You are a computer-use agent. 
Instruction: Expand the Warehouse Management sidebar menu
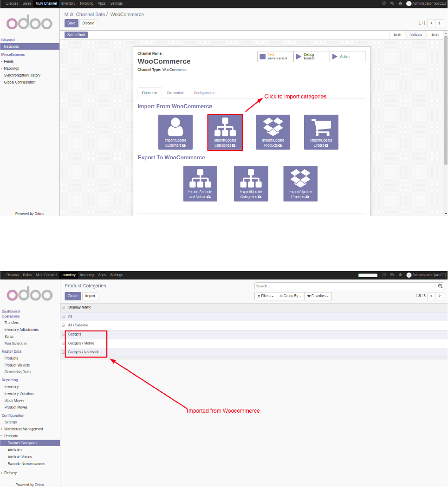(24, 429)
